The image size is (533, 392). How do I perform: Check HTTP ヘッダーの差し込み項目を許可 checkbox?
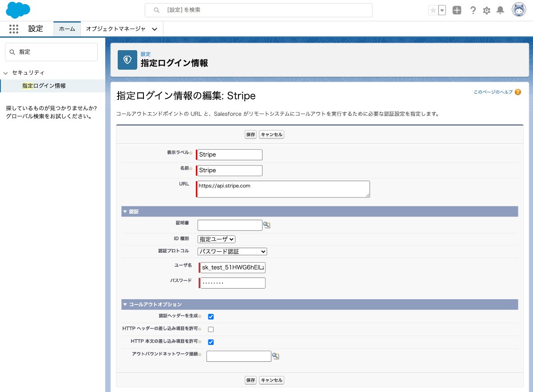click(x=211, y=329)
